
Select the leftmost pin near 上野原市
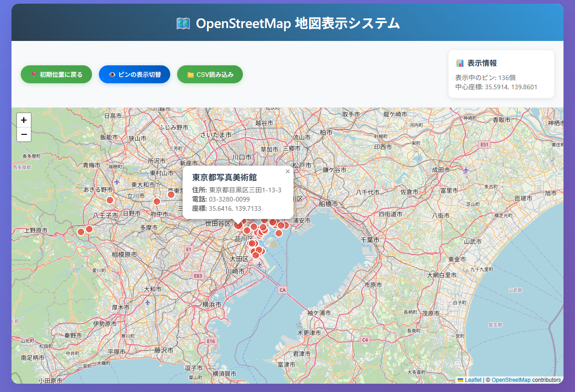81,232
